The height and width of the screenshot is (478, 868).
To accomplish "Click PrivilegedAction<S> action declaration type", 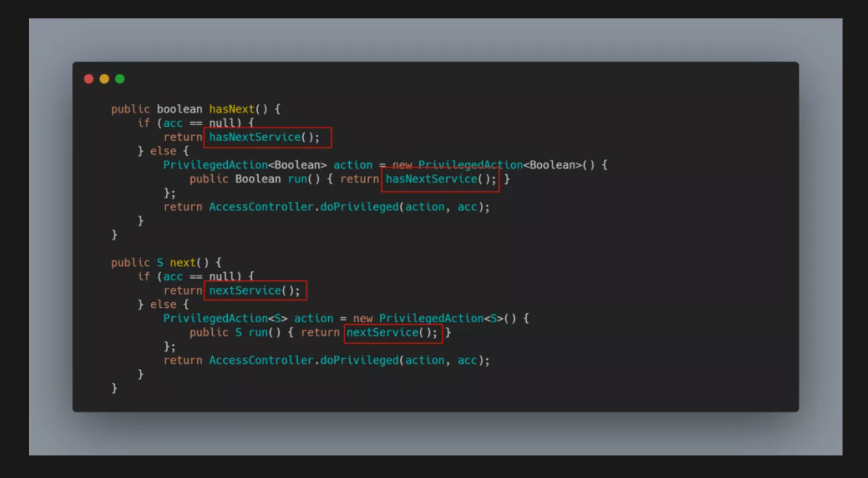I will pyautogui.click(x=225, y=319).
